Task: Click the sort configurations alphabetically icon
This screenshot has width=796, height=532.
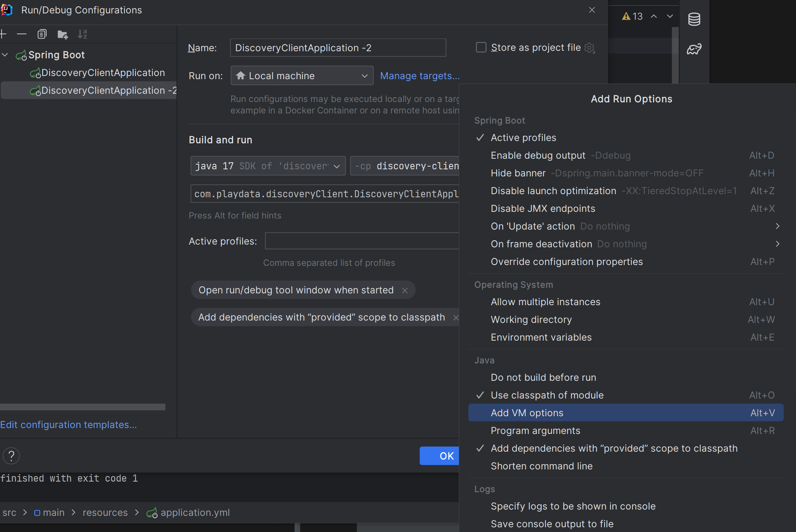Action: pos(82,34)
